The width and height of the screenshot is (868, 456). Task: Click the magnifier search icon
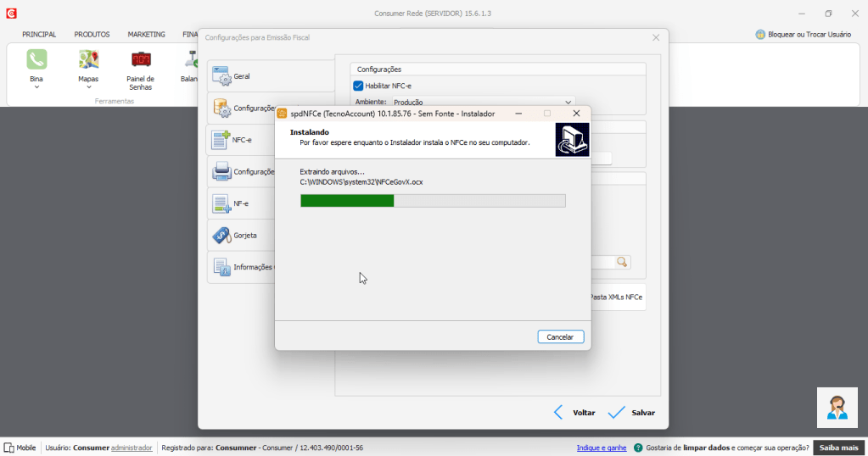(622, 263)
